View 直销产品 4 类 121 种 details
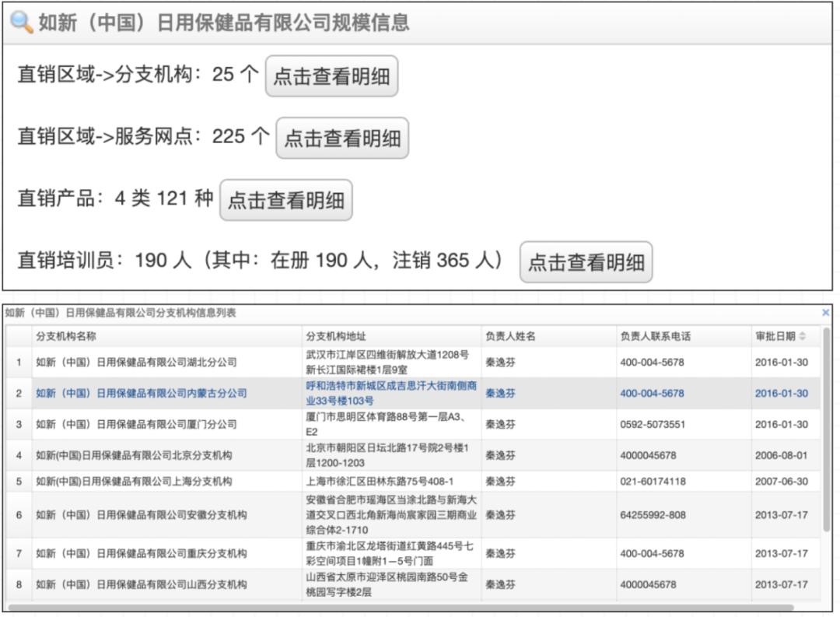 tap(286, 201)
